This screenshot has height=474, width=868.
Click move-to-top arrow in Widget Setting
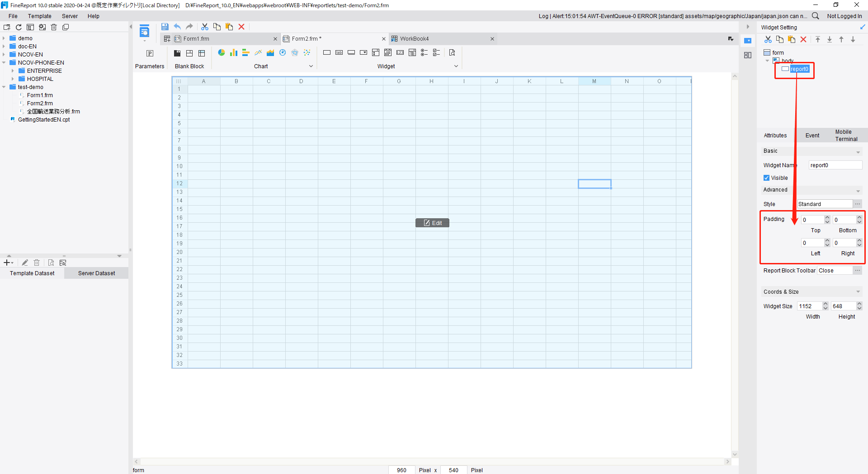pos(818,39)
